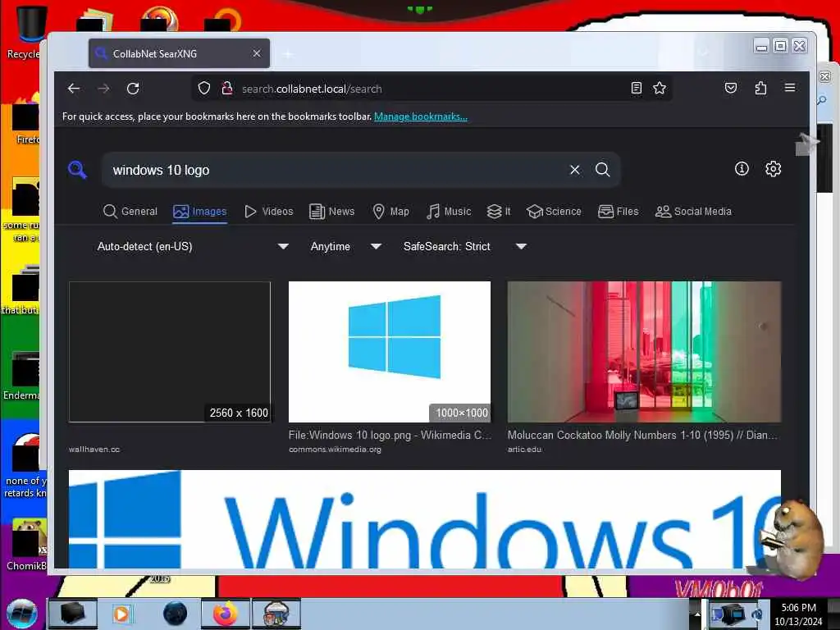Screen dimensions: 840x630
Task: Open the Recycle Bin on desktop
Action: pos(24,32)
